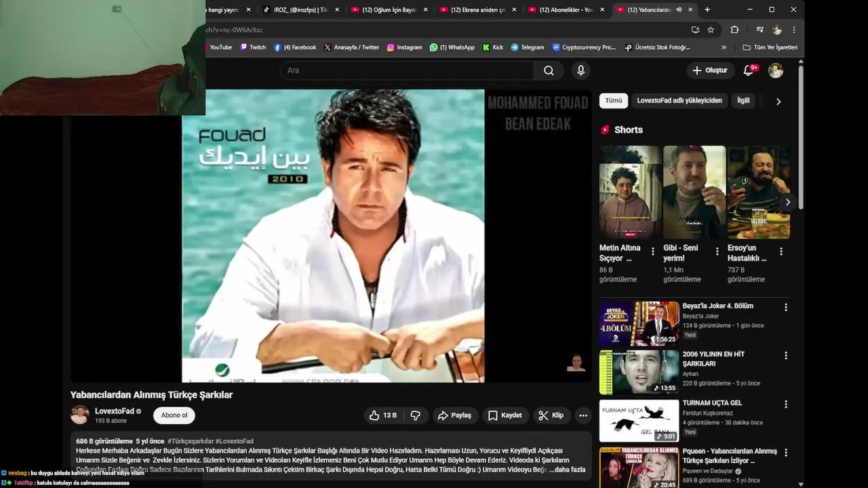Open LovextoFad channel avatar
This screenshot has width=868, height=488.
tap(80, 415)
